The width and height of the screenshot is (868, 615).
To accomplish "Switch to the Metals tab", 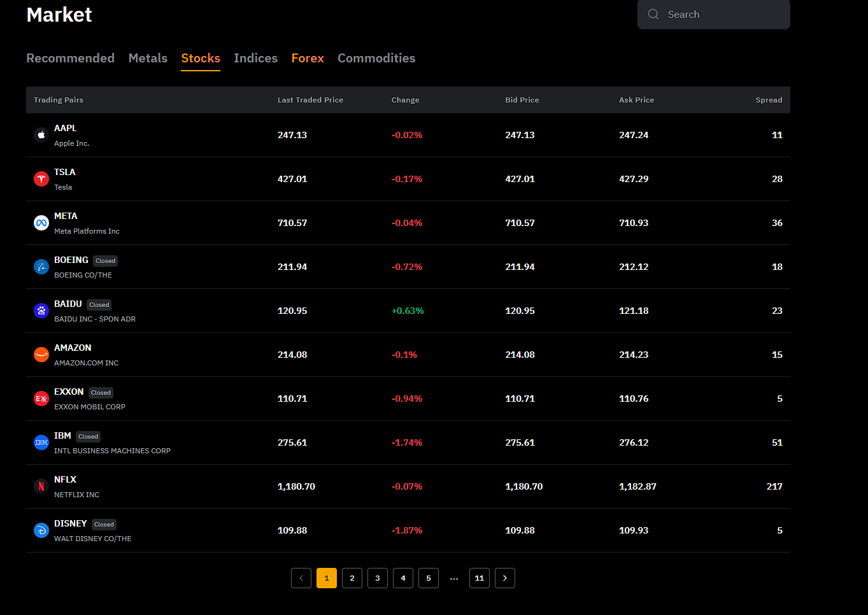I will 148,58.
